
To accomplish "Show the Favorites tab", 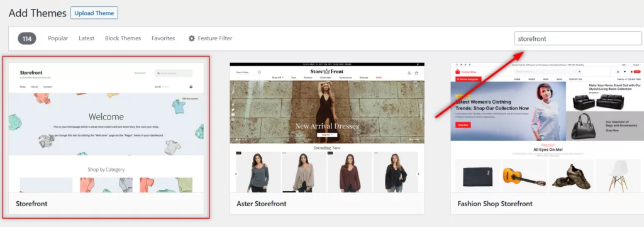I will pos(163,38).
